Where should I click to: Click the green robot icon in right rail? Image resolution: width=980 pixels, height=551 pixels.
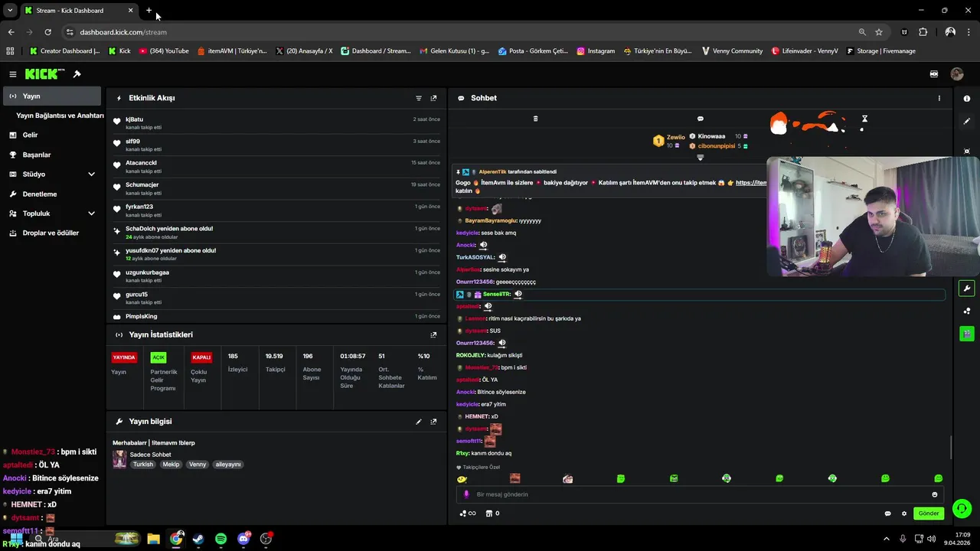[967, 334]
